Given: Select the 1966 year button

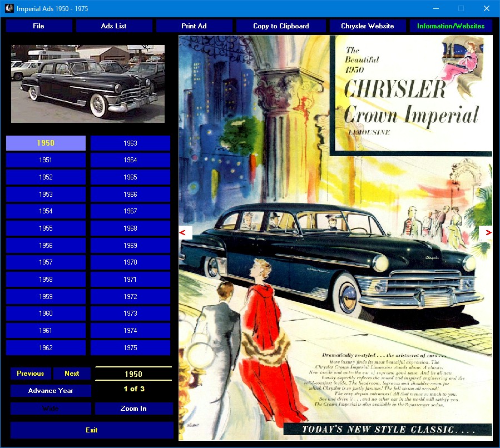Looking at the screenshot, I should tap(130, 195).
